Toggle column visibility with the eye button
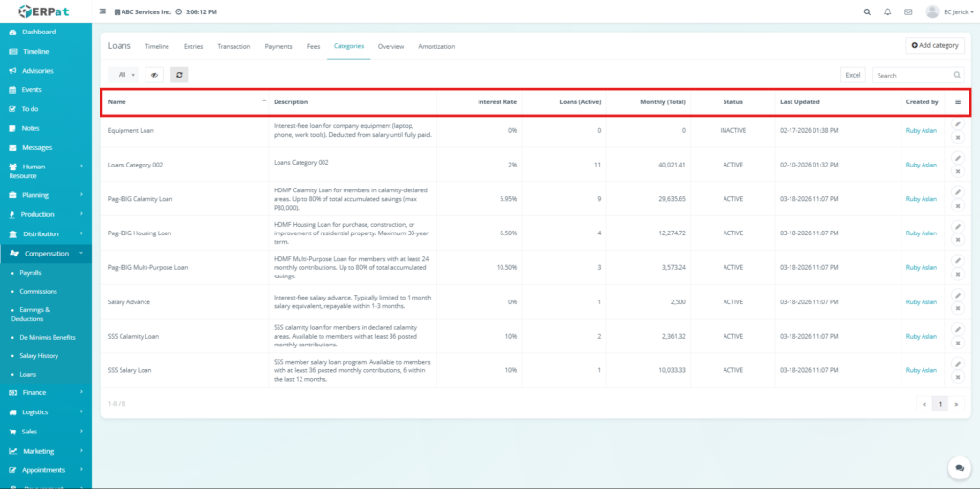The height and width of the screenshot is (489, 980). tap(154, 74)
